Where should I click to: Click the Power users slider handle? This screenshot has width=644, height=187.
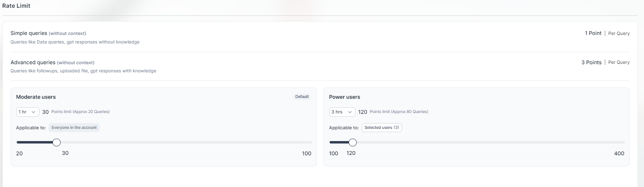[x=353, y=142]
